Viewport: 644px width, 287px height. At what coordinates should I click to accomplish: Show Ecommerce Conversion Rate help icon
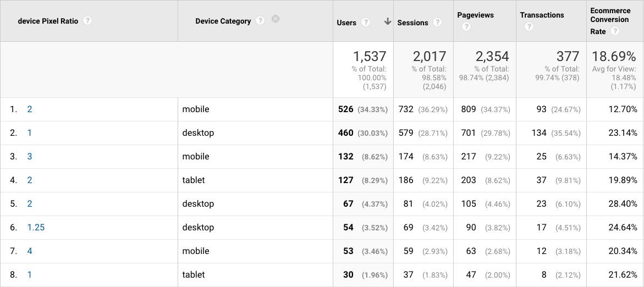coord(615,31)
